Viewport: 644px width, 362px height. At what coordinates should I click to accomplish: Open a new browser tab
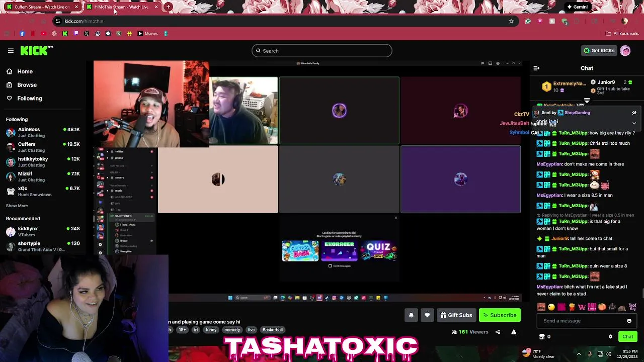[168, 7]
